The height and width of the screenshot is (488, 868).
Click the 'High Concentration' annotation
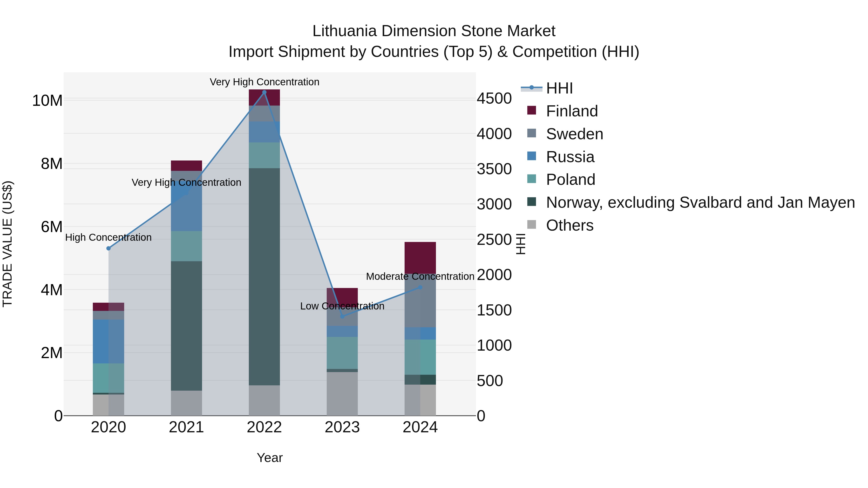coord(108,237)
